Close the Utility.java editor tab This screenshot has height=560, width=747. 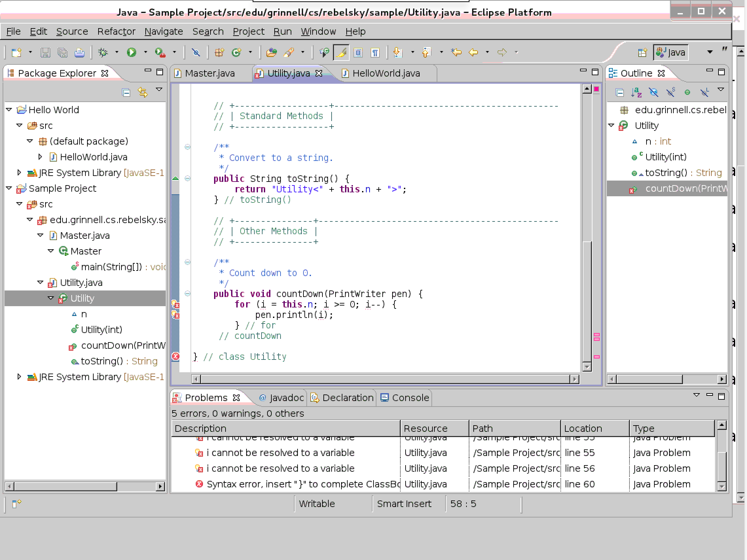coord(319,73)
